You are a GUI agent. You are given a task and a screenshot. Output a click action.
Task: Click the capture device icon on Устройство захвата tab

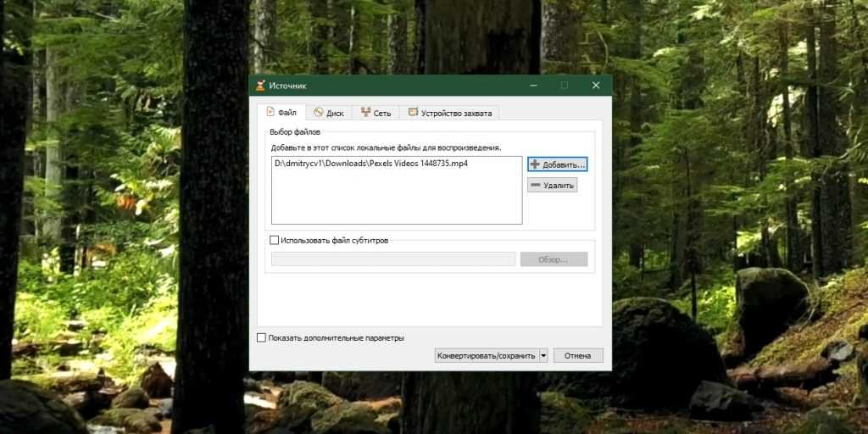[413, 112]
